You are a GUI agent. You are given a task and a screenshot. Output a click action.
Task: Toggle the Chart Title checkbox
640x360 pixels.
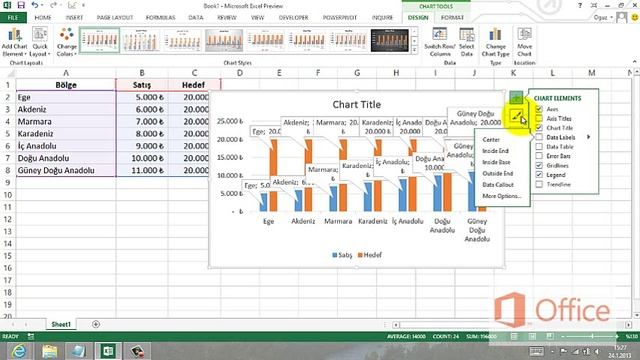pyautogui.click(x=539, y=128)
